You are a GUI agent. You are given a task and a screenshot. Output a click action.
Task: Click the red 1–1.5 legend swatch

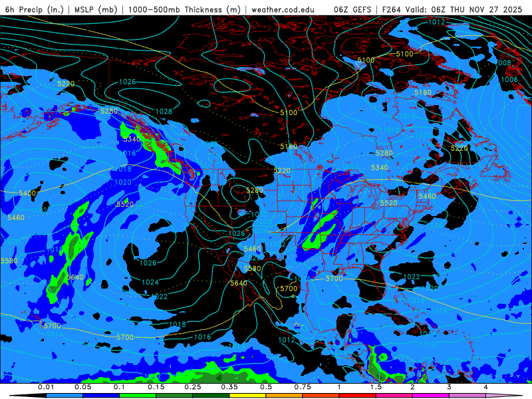[x=358, y=396]
